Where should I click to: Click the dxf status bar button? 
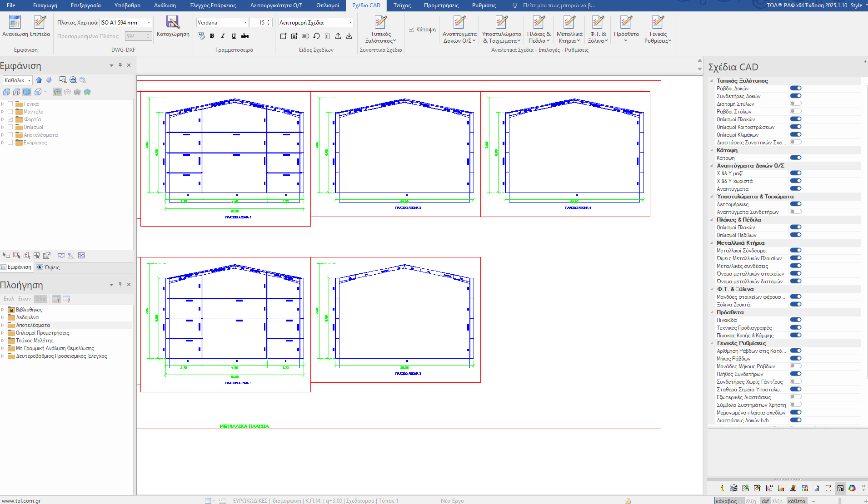click(x=765, y=501)
